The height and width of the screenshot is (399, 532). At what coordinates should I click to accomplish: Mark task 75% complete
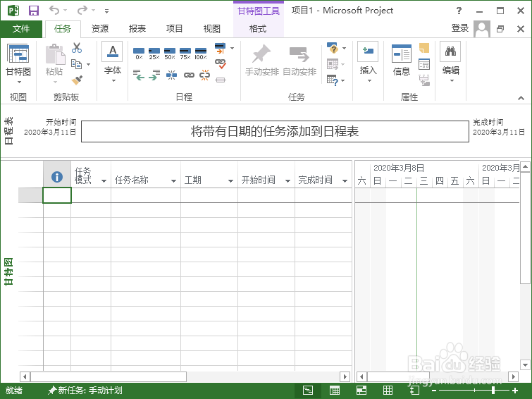point(185,54)
